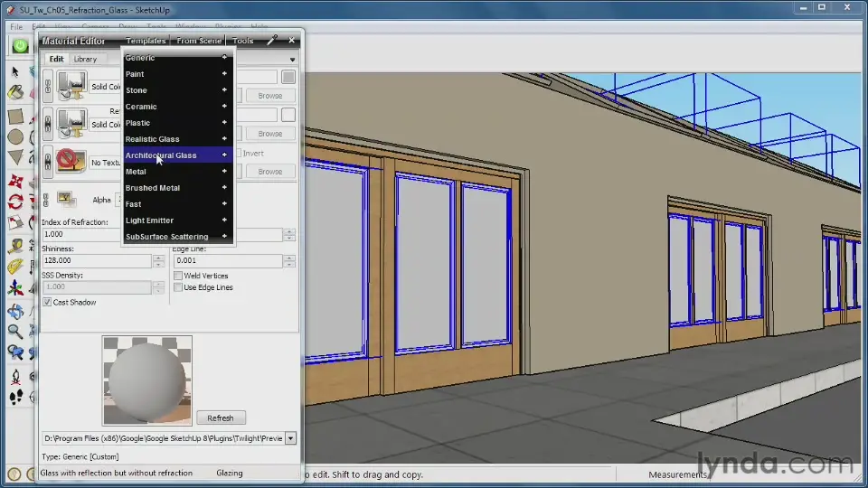
Task: Click the second row color swatch
Action: pyautogui.click(x=288, y=115)
